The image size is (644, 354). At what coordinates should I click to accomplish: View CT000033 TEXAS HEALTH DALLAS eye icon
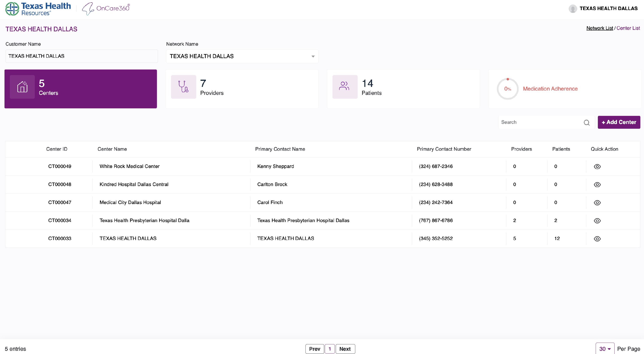tap(597, 239)
